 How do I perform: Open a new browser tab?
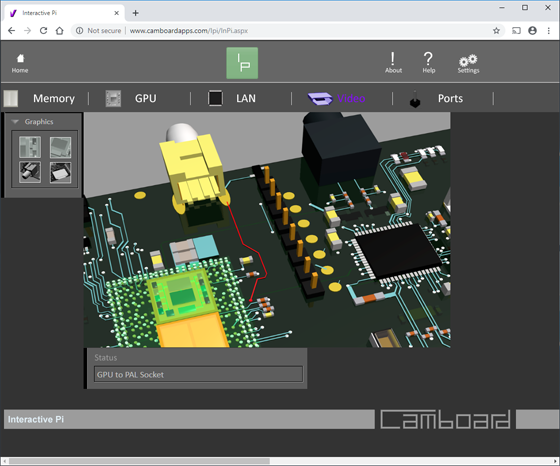(135, 13)
